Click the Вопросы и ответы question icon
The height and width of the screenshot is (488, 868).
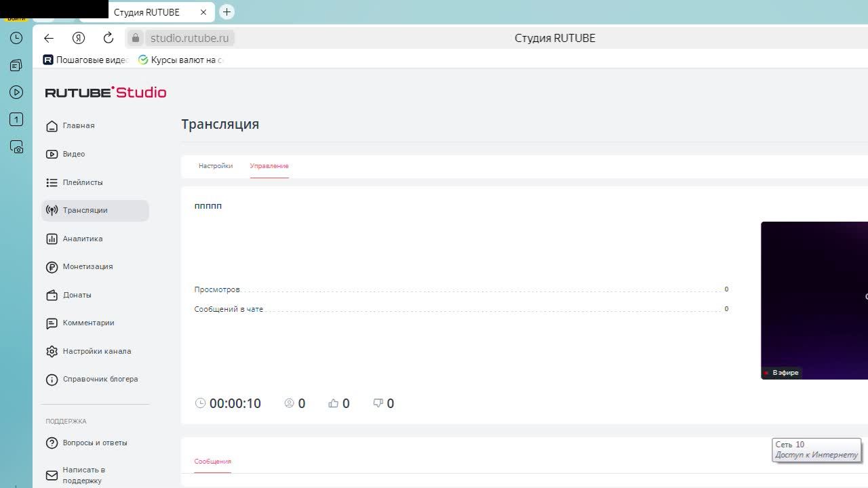52,443
